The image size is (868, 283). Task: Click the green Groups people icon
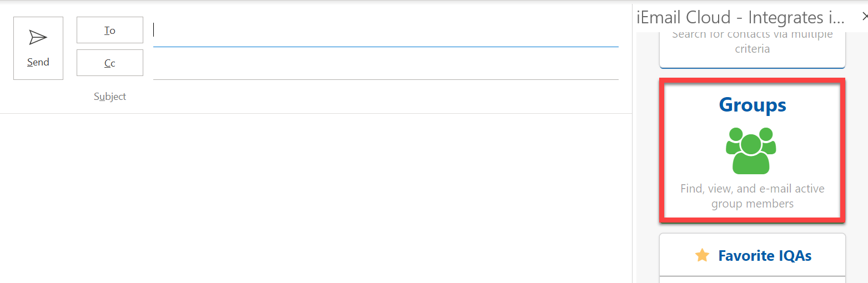click(x=751, y=150)
